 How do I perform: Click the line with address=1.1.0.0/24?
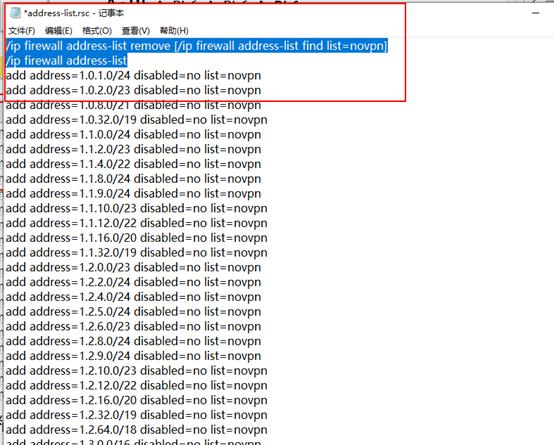coord(134,135)
